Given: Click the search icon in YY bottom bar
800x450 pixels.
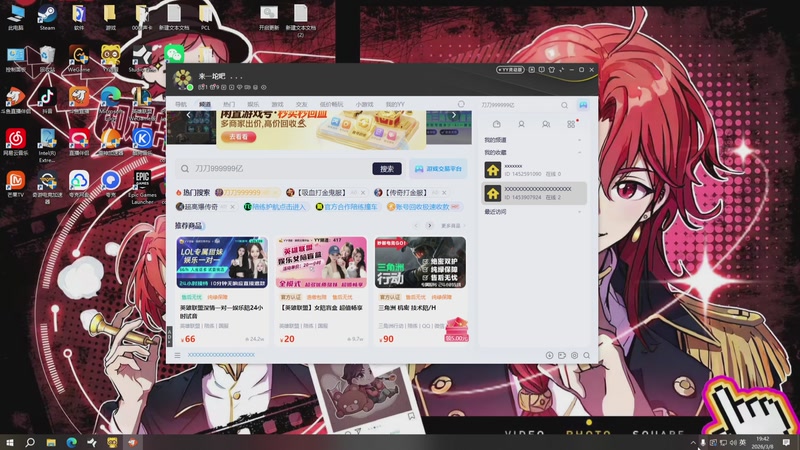Looking at the screenshot, I should (x=587, y=355).
